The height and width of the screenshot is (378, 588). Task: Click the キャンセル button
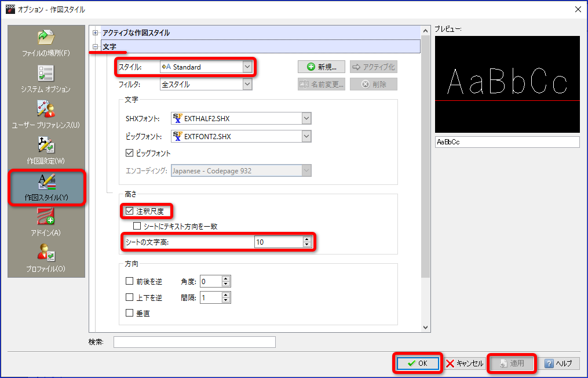[x=464, y=364]
